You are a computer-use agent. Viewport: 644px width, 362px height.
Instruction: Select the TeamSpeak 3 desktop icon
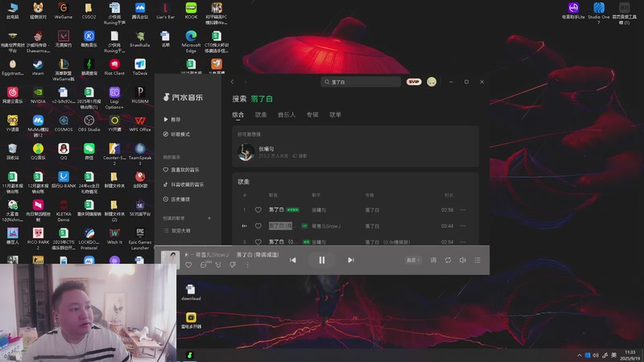coord(139,154)
